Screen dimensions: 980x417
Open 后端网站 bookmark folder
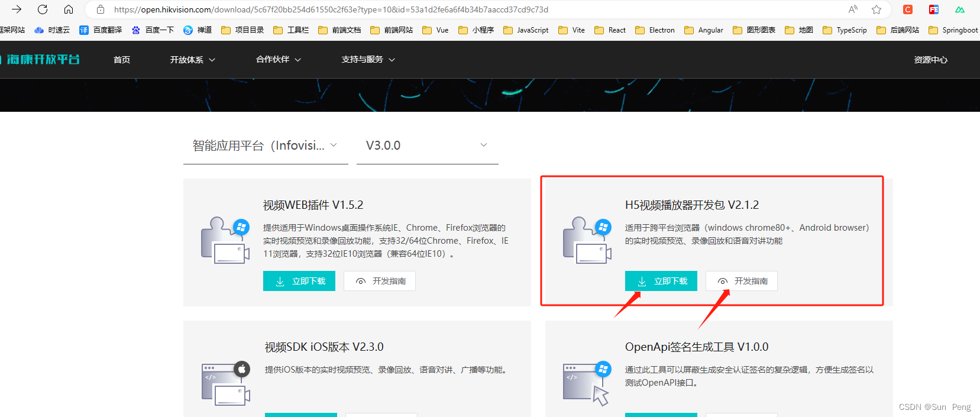coord(898,30)
